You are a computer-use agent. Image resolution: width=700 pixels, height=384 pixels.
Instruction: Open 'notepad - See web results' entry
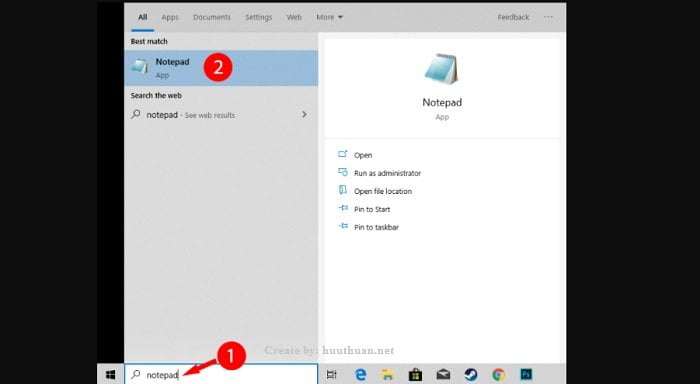click(x=221, y=115)
